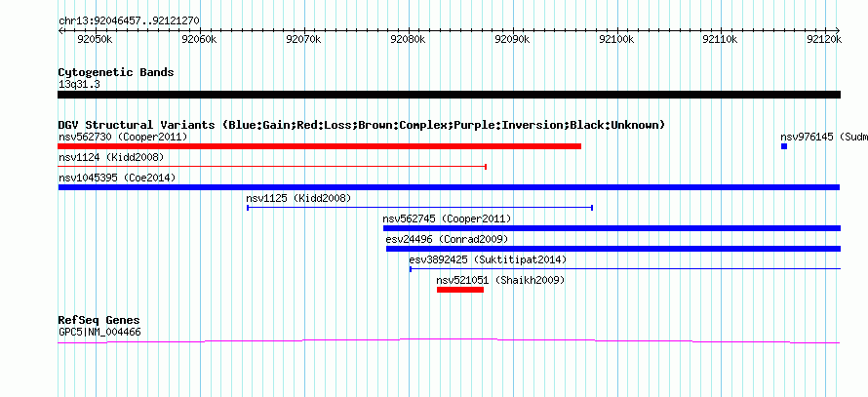Image resolution: width=868 pixels, height=397 pixels.
Task: Select the nsv562730 (Cooper2011) label
Action: tap(123, 137)
